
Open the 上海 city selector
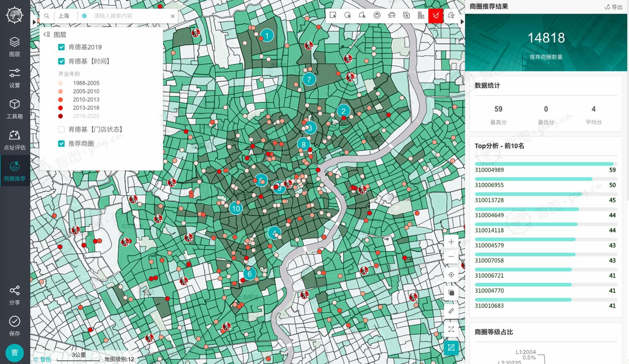tap(64, 16)
